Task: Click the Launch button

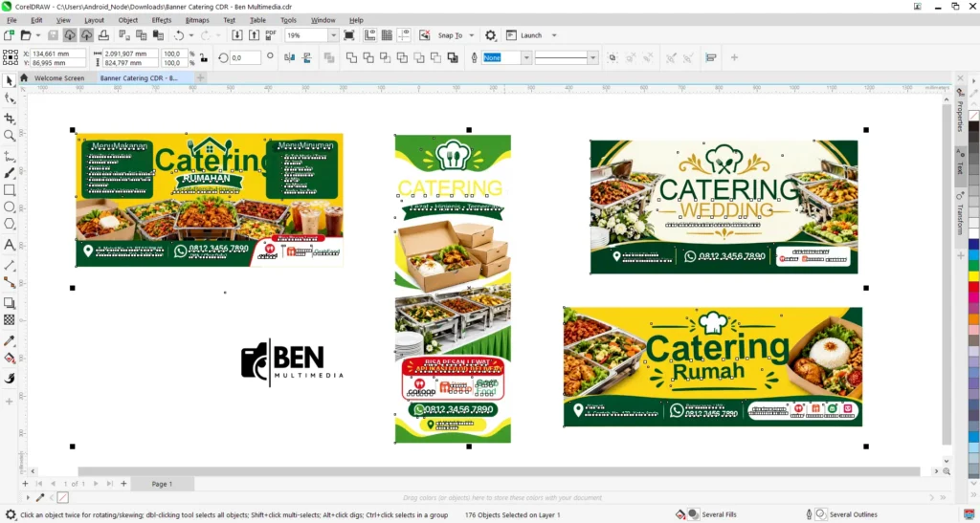Action: click(x=524, y=35)
